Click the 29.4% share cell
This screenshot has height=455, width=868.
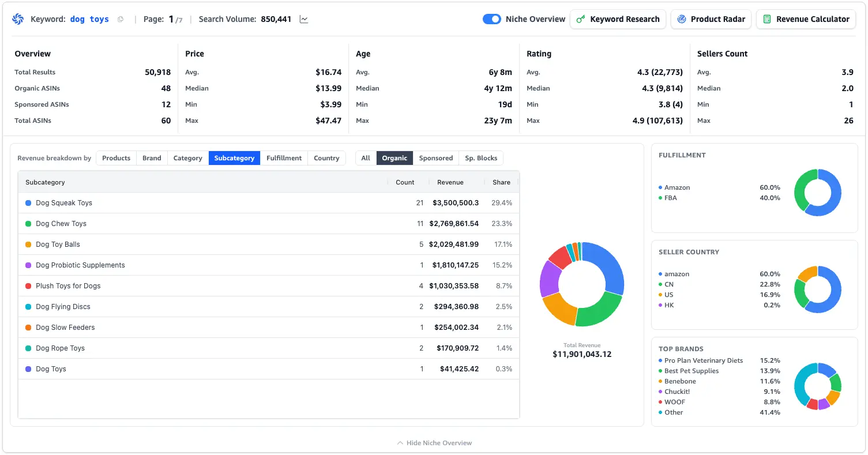point(502,203)
